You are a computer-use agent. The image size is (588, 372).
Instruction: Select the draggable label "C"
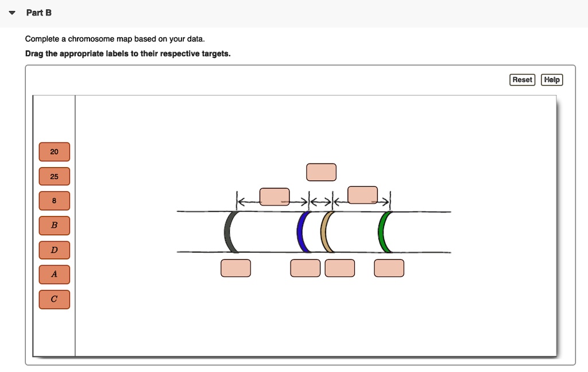point(55,299)
